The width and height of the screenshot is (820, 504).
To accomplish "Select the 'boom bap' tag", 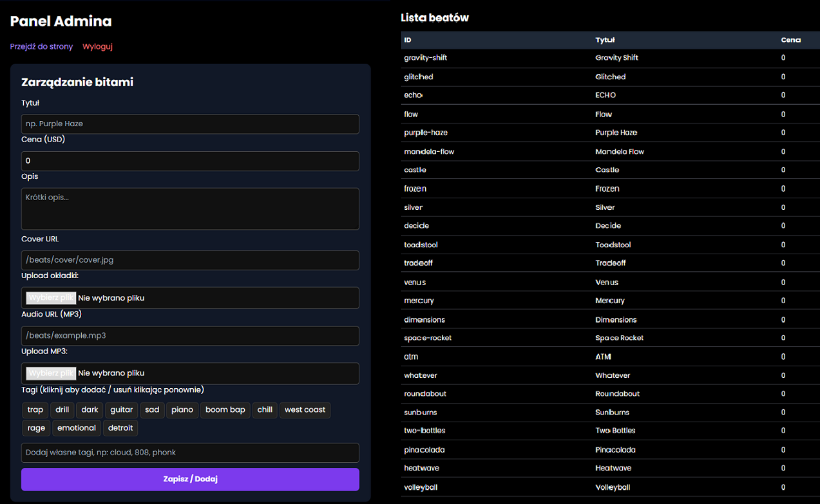I will point(225,410).
